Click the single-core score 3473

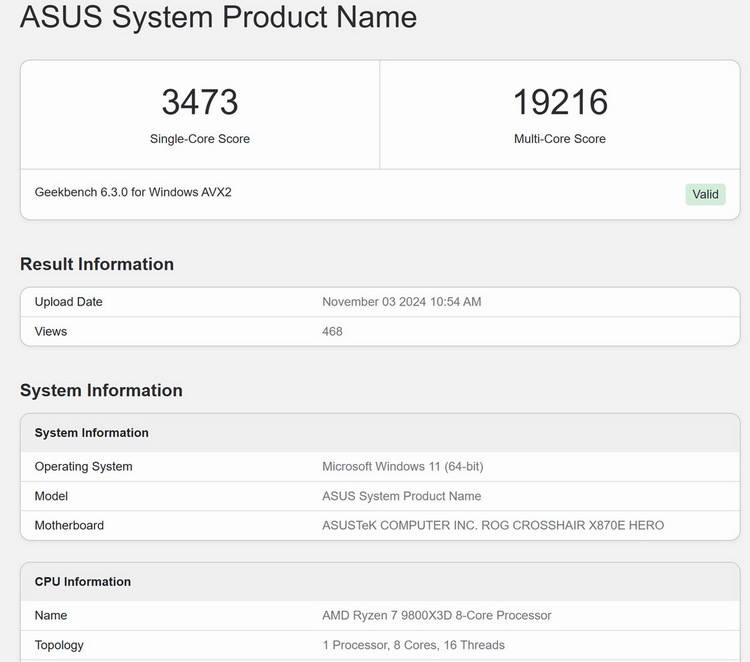(x=200, y=102)
